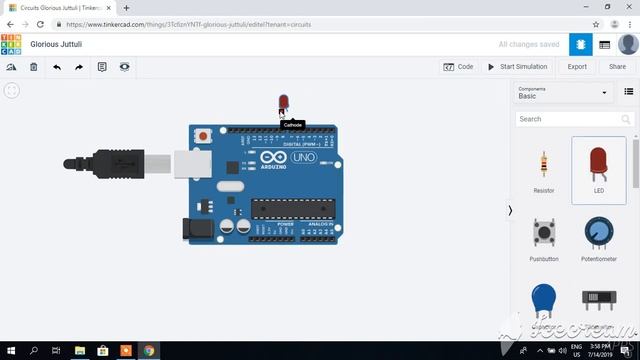Click the red LED on the canvas
The height and width of the screenshot is (360, 640).
point(283,103)
